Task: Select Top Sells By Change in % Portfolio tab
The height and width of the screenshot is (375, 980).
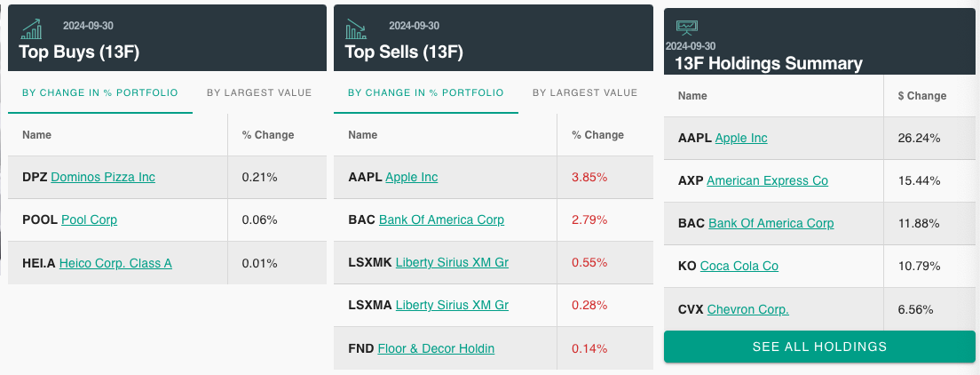Action: coord(425,92)
